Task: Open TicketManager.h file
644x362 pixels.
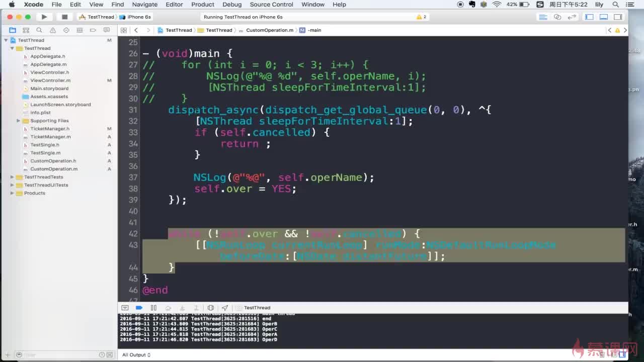Action: tap(50, 129)
